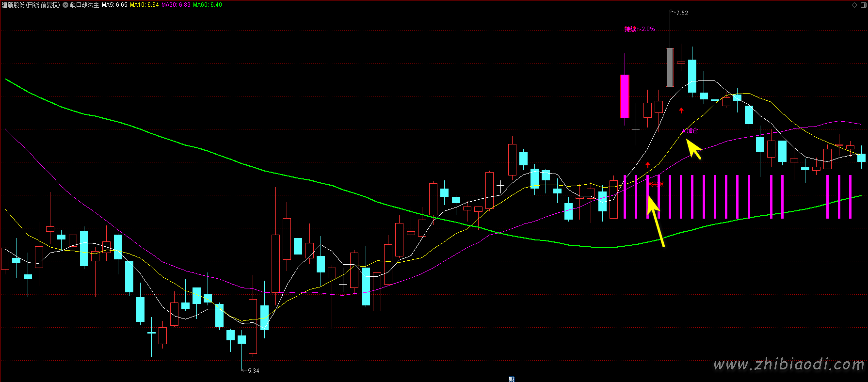Click the MA5: 6.65 label
The width and height of the screenshot is (868, 382).
114,5
